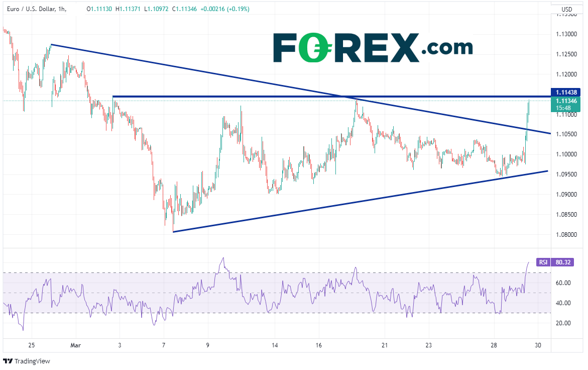Click the OHLC open value 1.11130
The image size is (588, 370).
103,9
